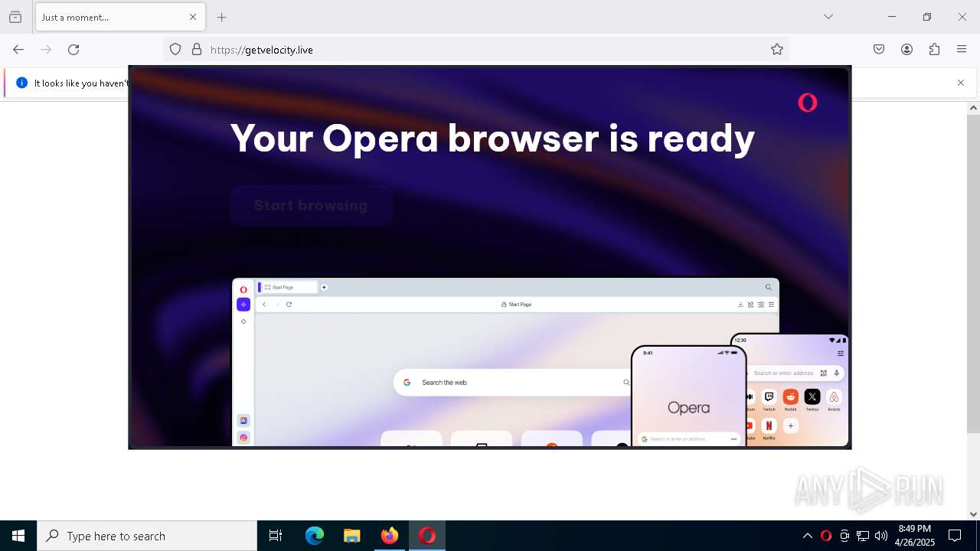Show hidden system tray icons
Screen dimensions: 980x551
click(x=807, y=536)
